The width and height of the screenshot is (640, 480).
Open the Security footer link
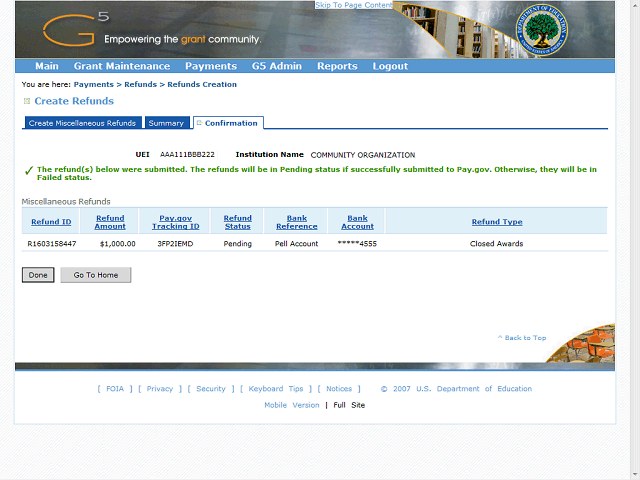tap(211, 389)
